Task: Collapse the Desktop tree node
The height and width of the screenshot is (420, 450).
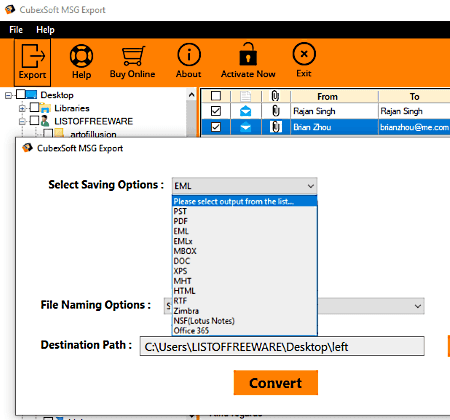Action: pyautogui.click(x=8, y=96)
